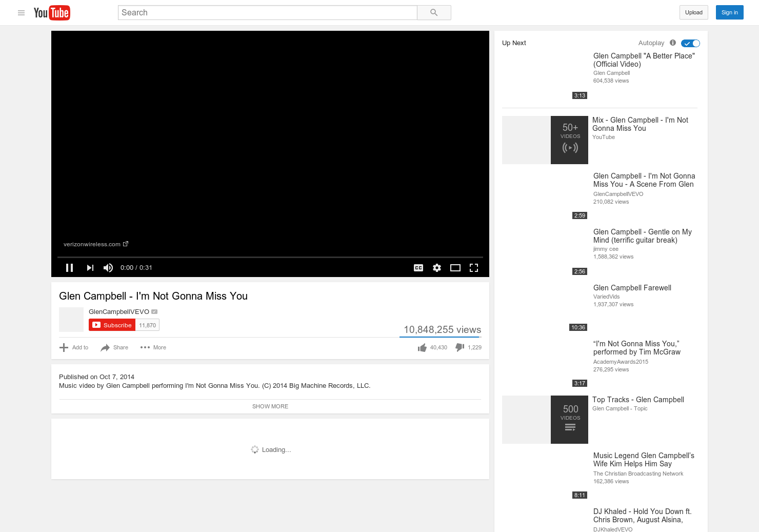
Task: Switch to theater mode
Action: tap(455, 268)
